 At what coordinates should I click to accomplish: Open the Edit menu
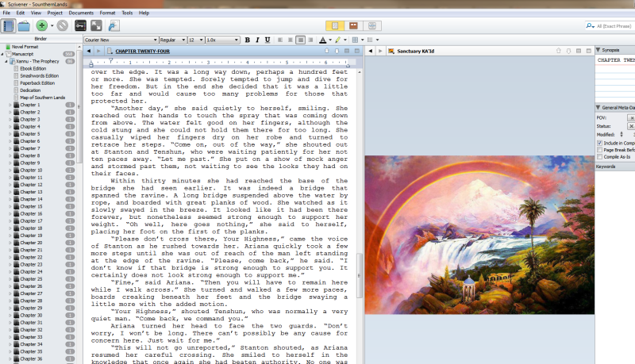21,13
